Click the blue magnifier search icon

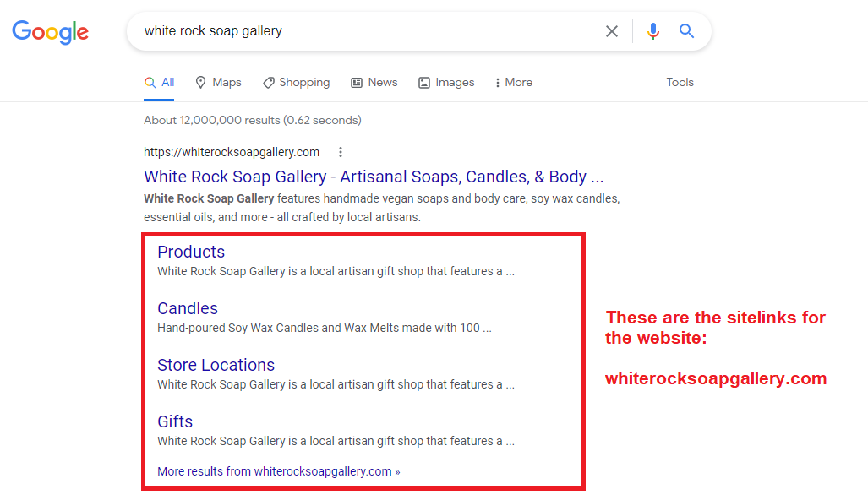[x=686, y=31]
